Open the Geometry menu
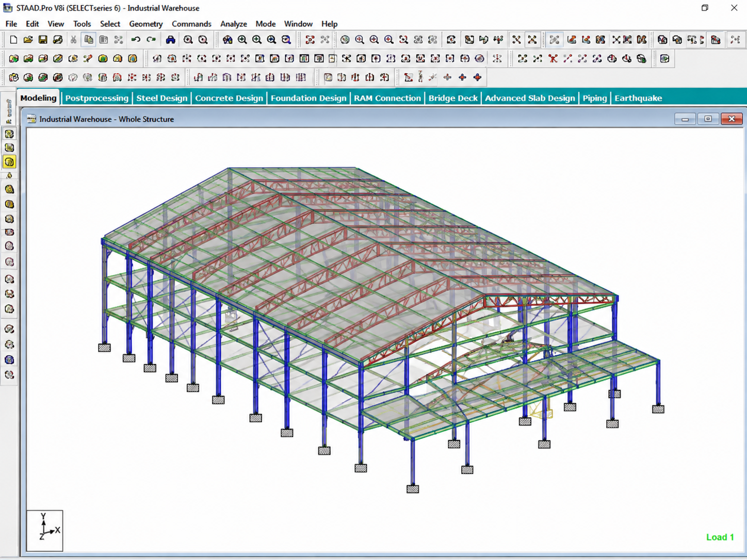The height and width of the screenshot is (560, 747). tap(146, 24)
